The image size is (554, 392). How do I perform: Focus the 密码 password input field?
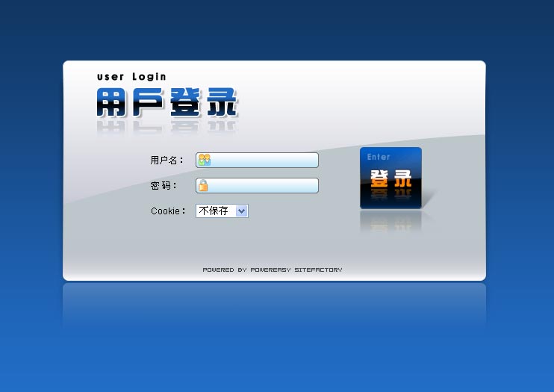pyautogui.click(x=264, y=186)
